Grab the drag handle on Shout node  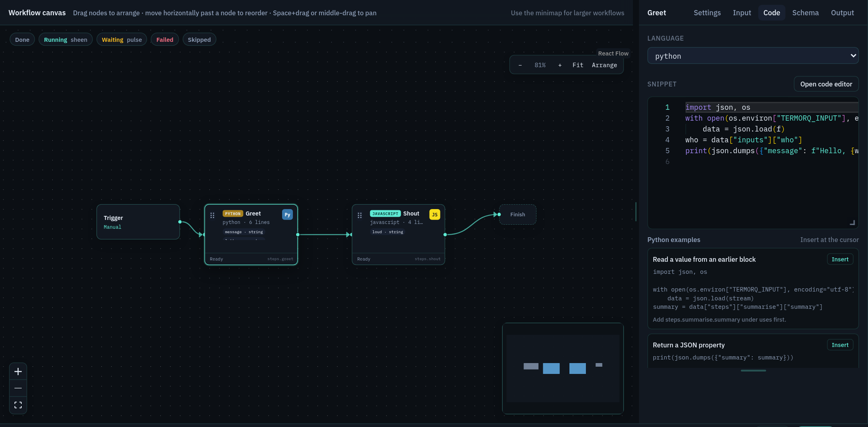click(360, 216)
